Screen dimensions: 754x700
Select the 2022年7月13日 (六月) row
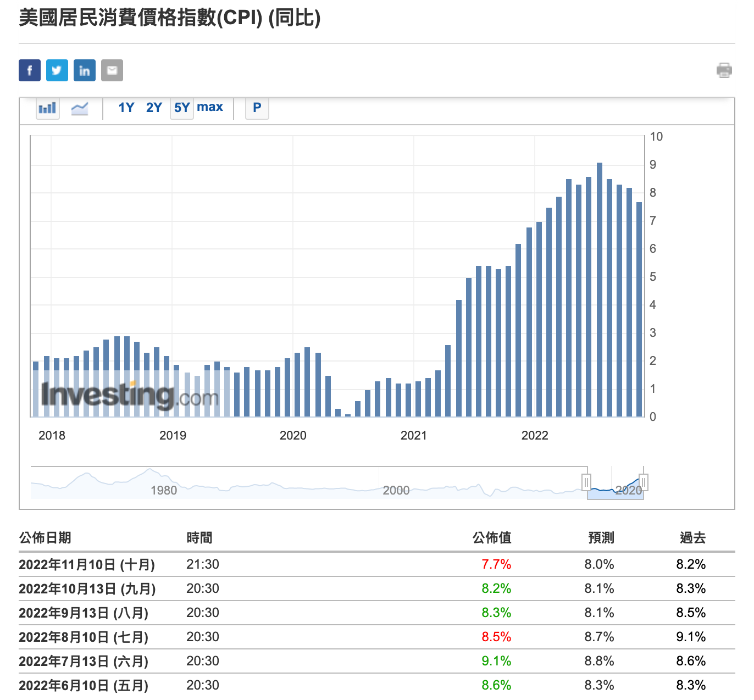coord(377,661)
